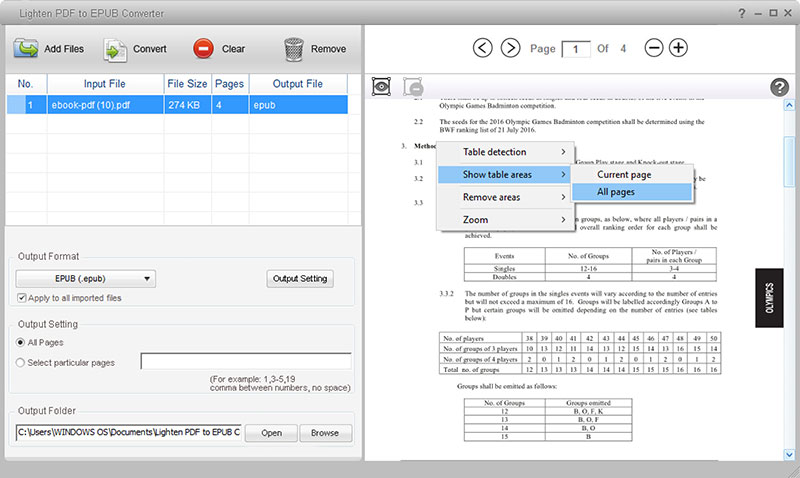Expand the Zoom submenu
Viewport: 800px width, 478px height.
pos(506,220)
